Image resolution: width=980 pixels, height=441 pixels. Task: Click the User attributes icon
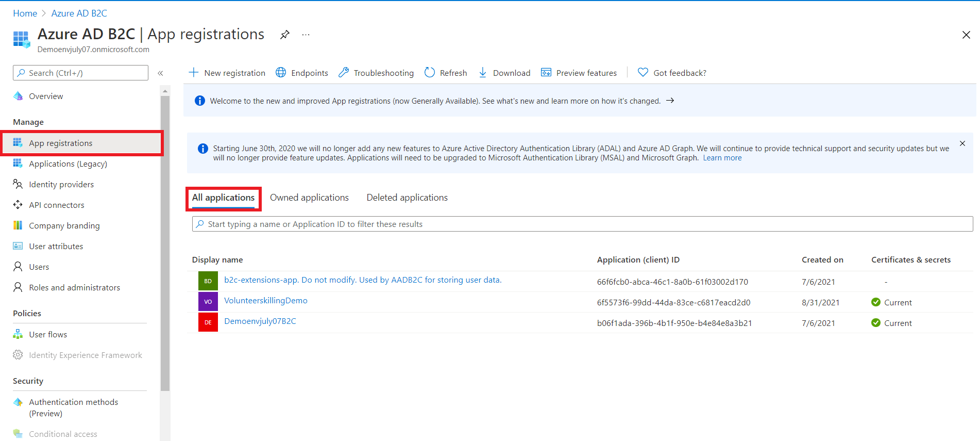[x=18, y=246]
